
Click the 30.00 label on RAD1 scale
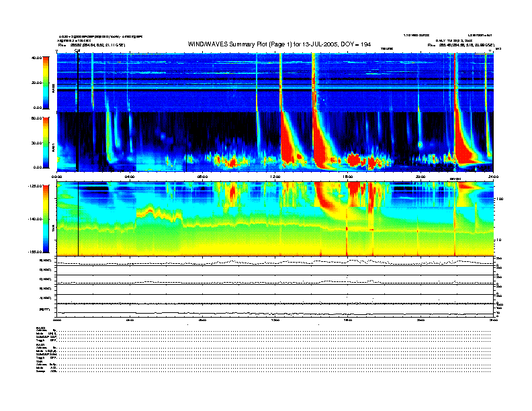pos(36,143)
